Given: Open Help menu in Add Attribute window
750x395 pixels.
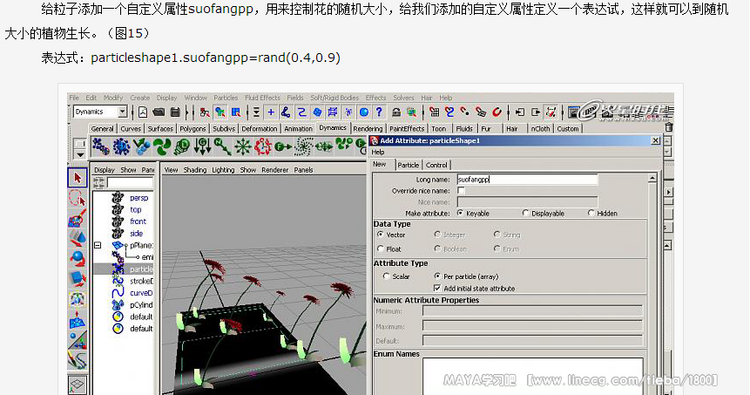Looking at the screenshot, I should click(378, 152).
